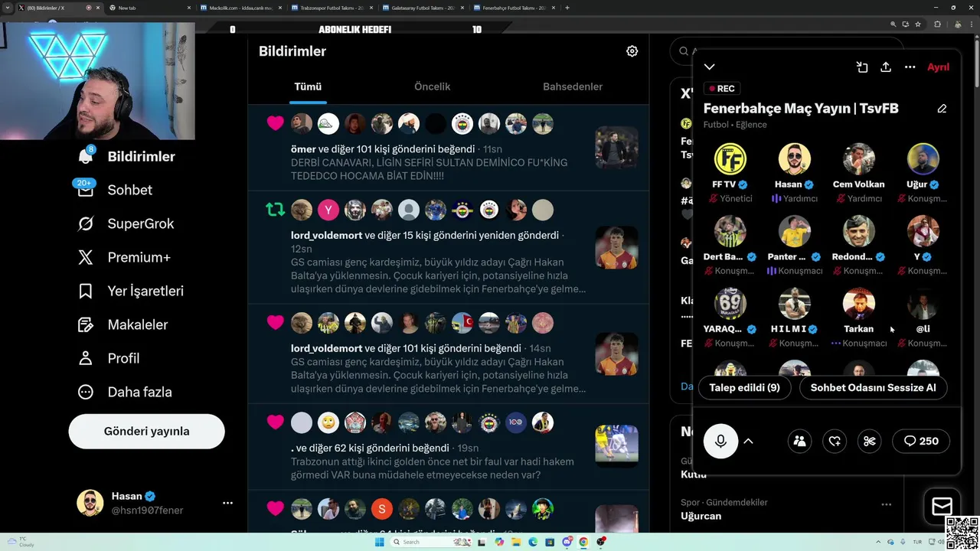This screenshot has height=551, width=980.
Task: Open the Bildirimler bell icon in sidebar
Action: click(x=86, y=156)
